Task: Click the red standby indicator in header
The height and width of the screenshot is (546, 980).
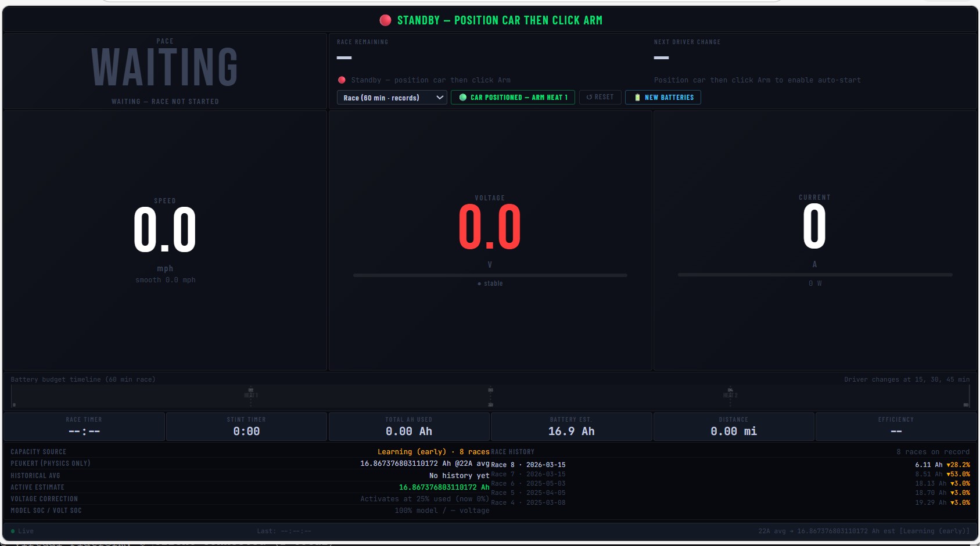Action: [385, 20]
